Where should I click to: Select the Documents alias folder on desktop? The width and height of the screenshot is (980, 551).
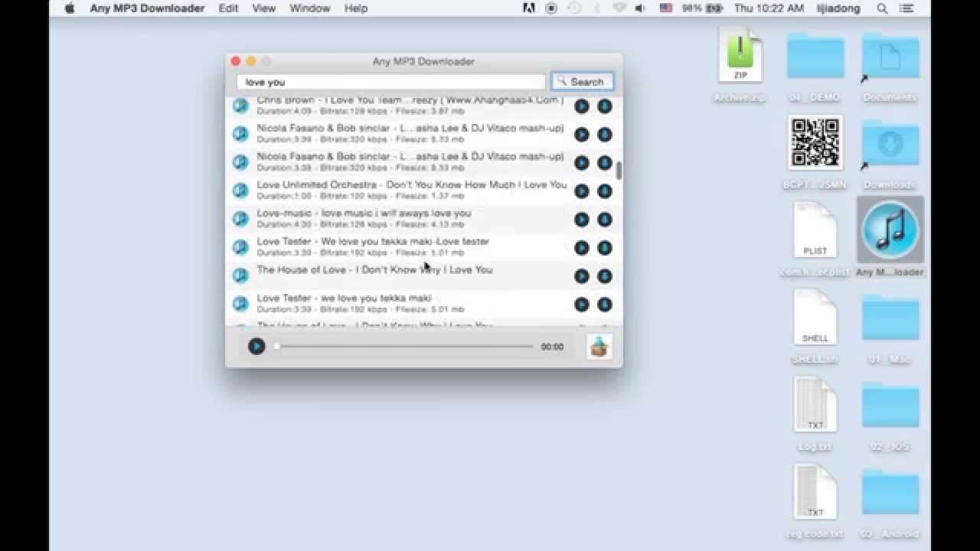coord(890,66)
